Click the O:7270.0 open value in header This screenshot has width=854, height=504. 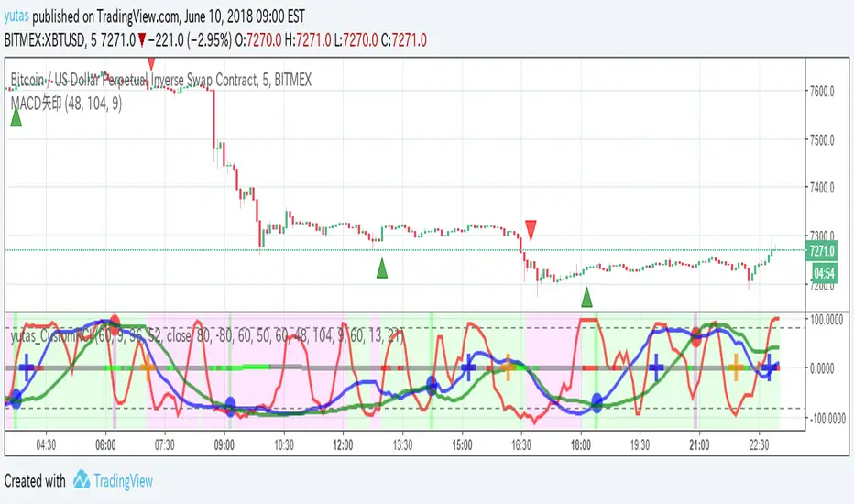(258, 39)
